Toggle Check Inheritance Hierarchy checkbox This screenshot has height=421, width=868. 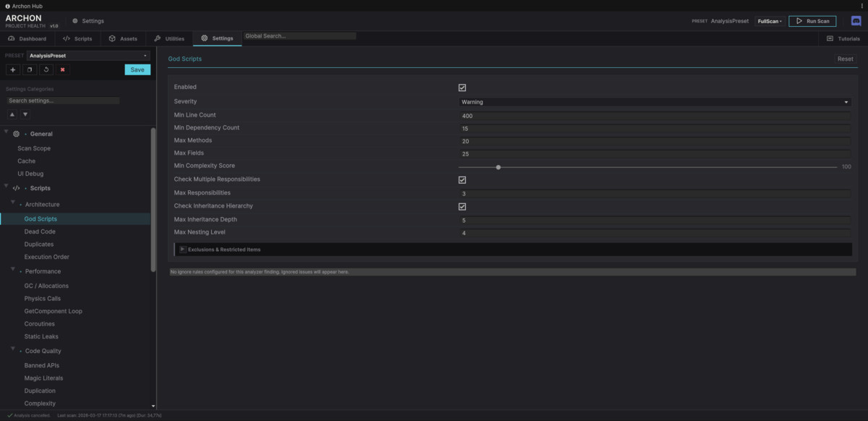(462, 206)
